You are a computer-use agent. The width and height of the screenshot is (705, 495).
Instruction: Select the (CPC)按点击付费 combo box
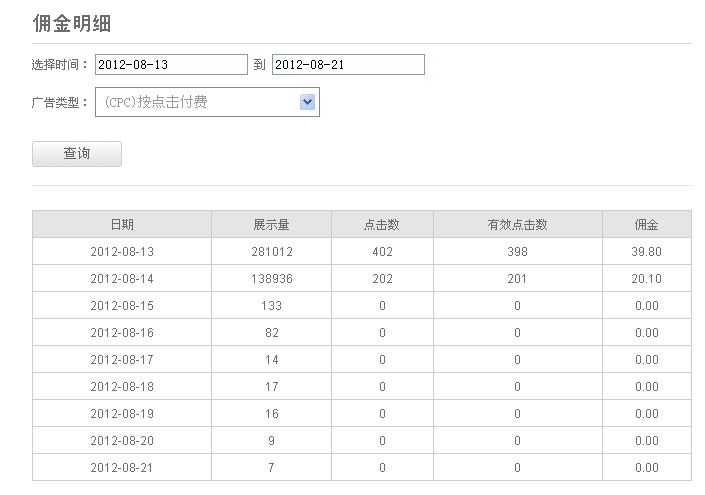click(207, 102)
